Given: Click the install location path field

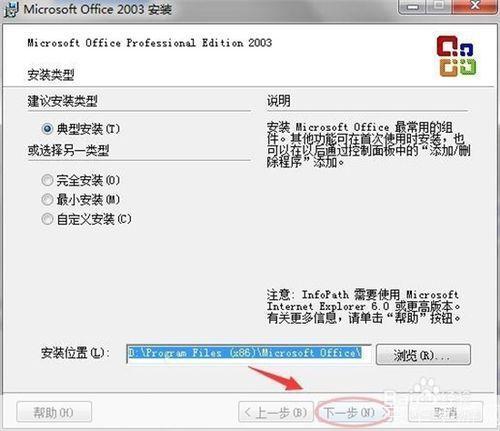Looking at the screenshot, I should click(249, 354).
